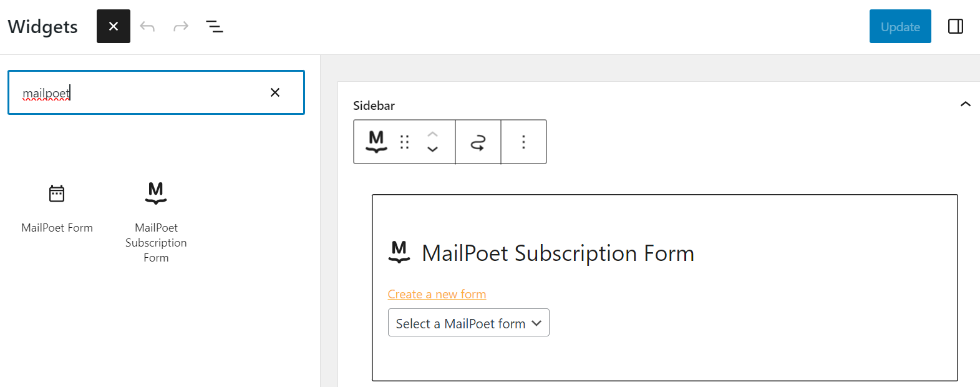Grab the block drag handle icon
The height and width of the screenshot is (387, 980).
coord(404,142)
